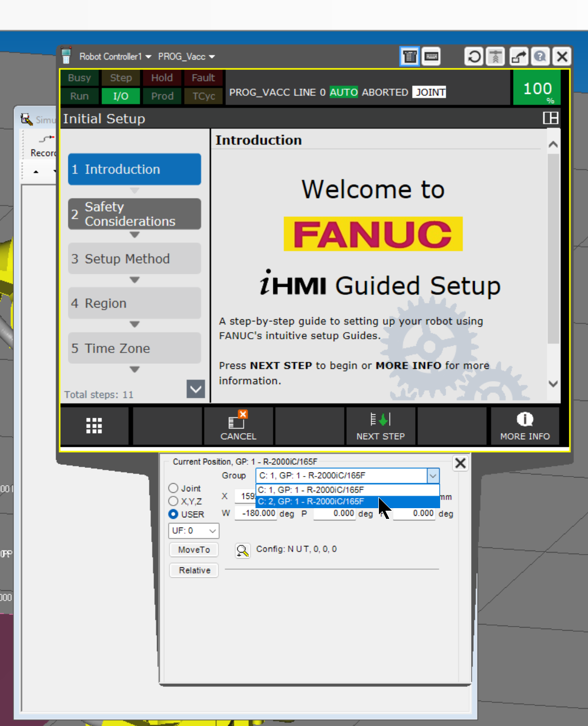Click the 100% speed override indicator
The image size is (588, 726).
coord(537,88)
